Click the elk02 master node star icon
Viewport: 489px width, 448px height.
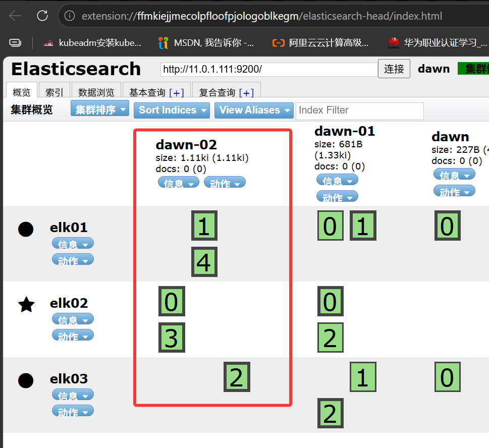[26, 305]
